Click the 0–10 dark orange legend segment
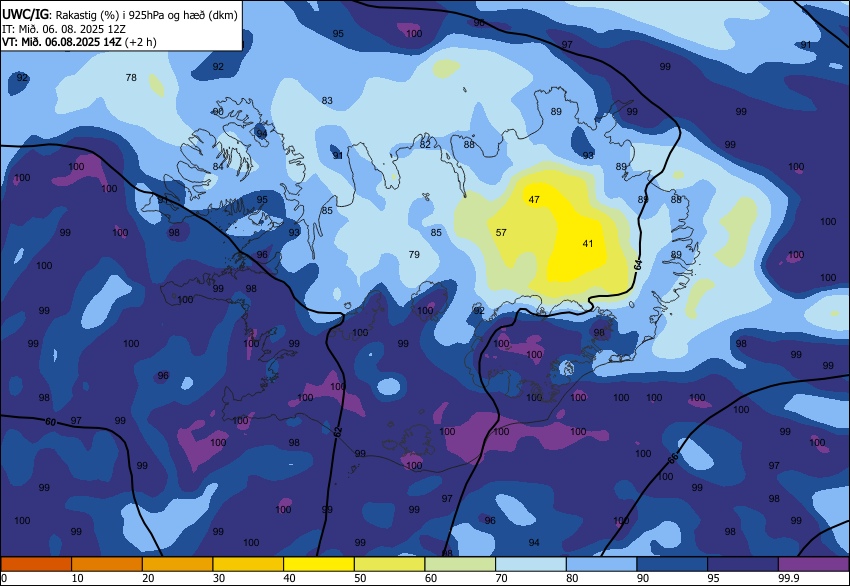 (x=36, y=564)
